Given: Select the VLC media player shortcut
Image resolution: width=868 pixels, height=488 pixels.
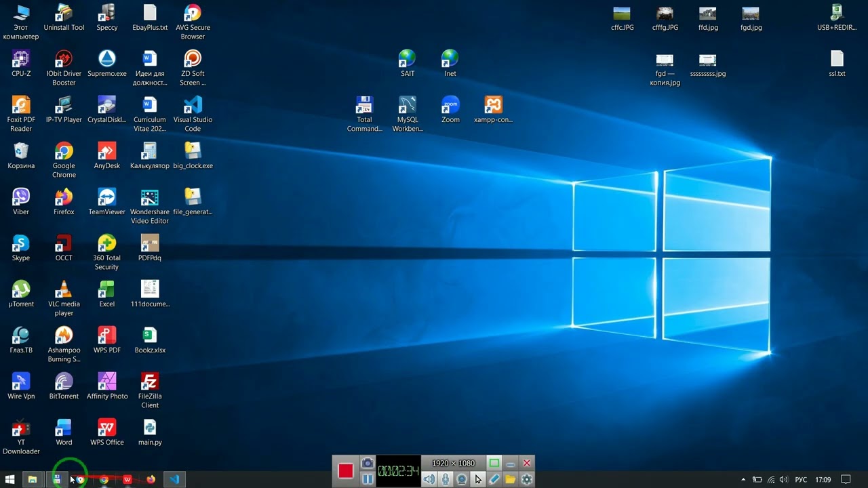Looking at the screenshot, I should 64,298.
